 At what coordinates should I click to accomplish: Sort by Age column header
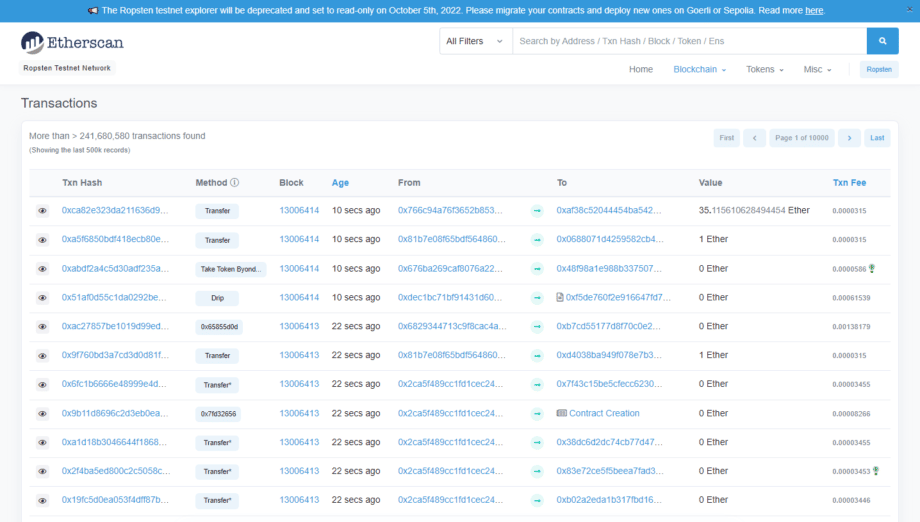340,182
